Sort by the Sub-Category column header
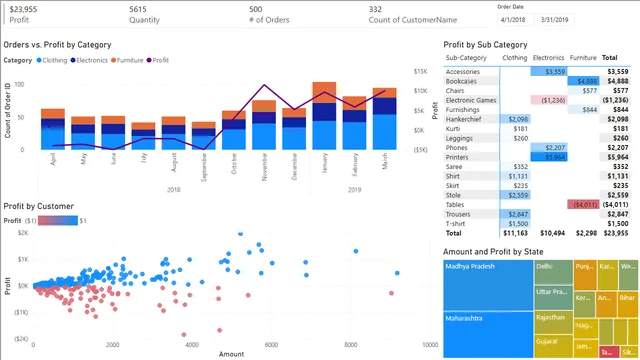 466,58
